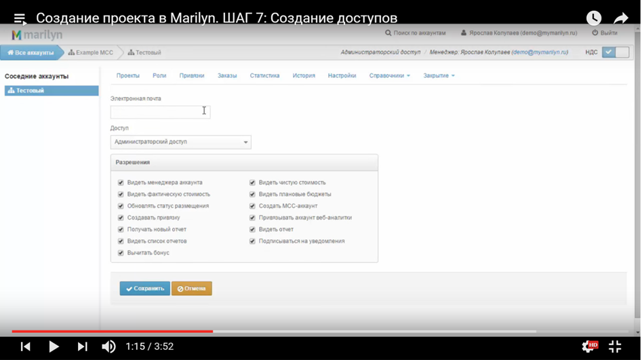Exit fullscreen mode

point(615,346)
